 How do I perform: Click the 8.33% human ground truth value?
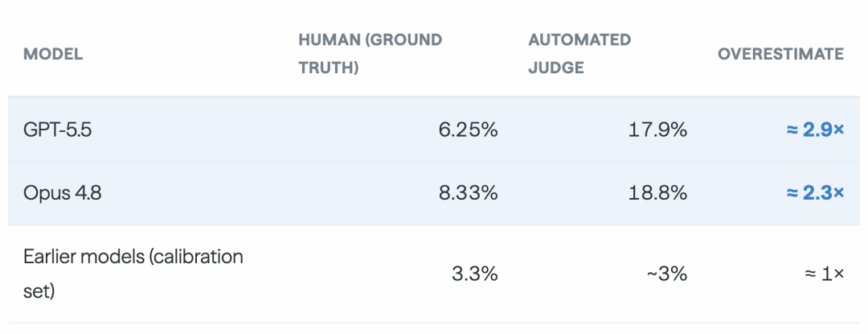(x=469, y=193)
